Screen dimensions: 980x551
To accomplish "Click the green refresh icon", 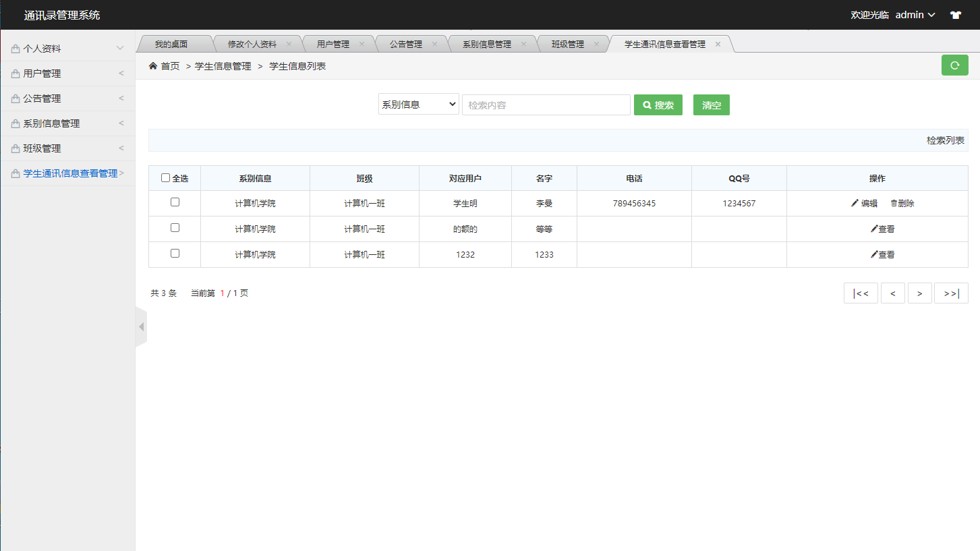I will pos(954,65).
